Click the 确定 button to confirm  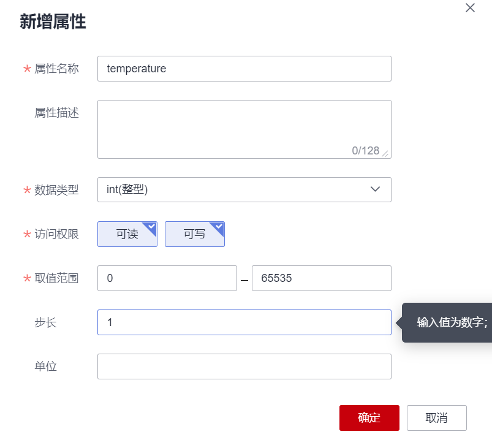[369, 418]
